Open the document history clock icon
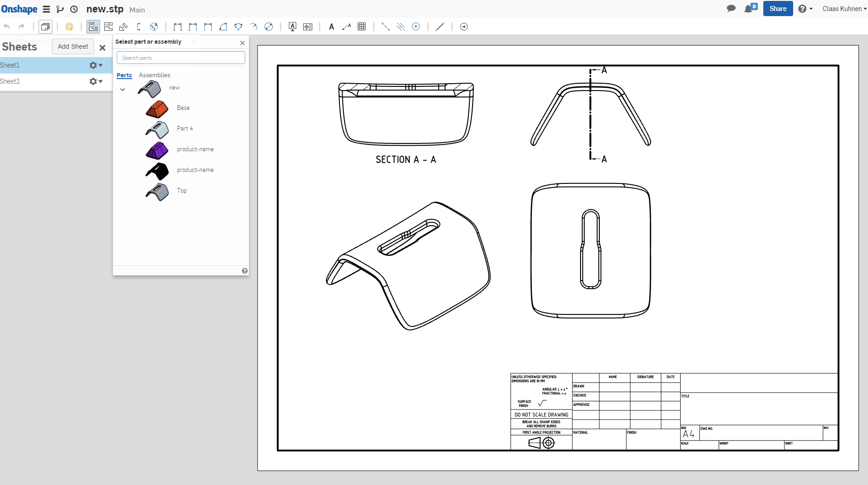868x485 pixels. [74, 9]
